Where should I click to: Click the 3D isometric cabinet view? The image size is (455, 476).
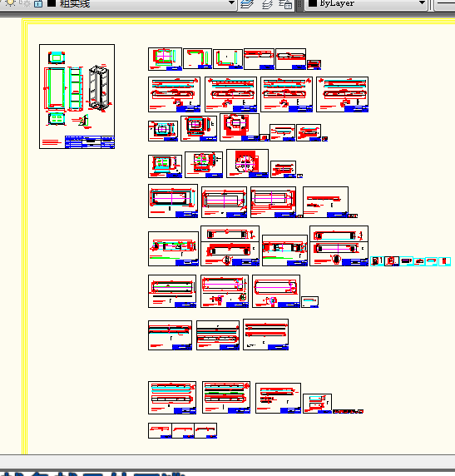(x=99, y=87)
